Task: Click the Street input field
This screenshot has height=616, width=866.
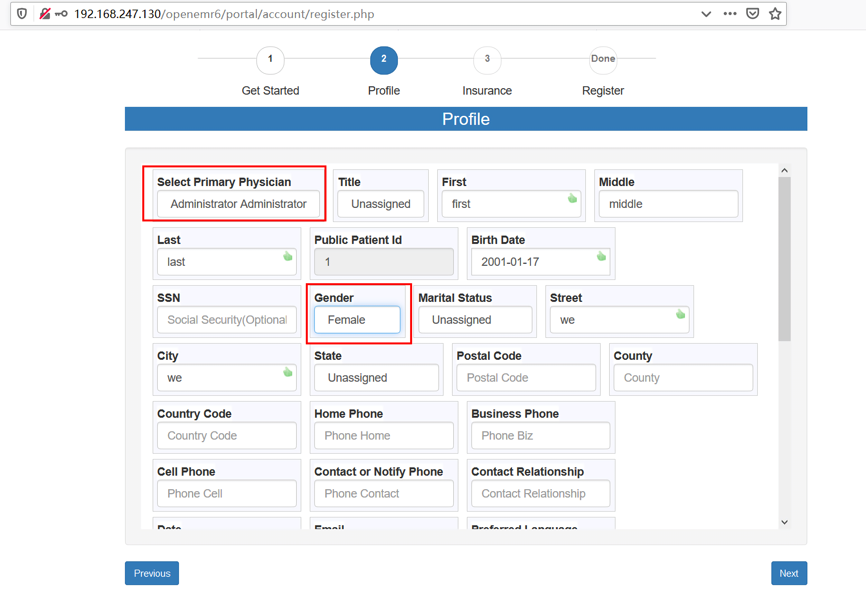Action: [619, 320]
